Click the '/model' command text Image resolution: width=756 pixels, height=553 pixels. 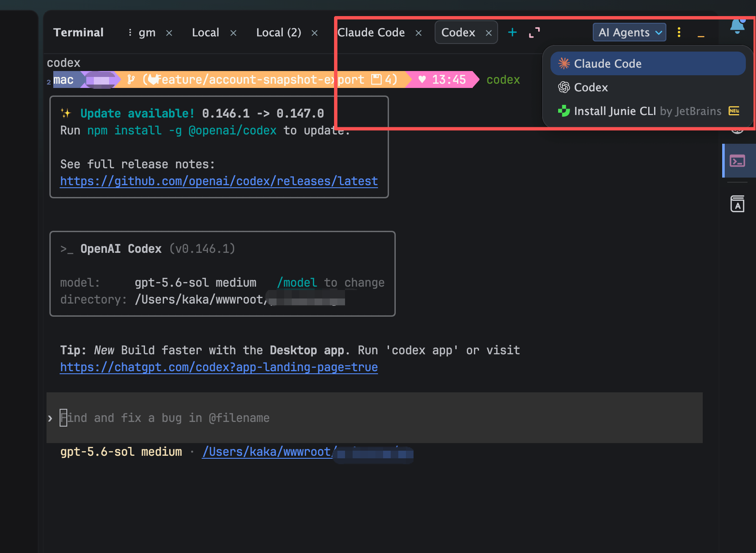(297, 282)
